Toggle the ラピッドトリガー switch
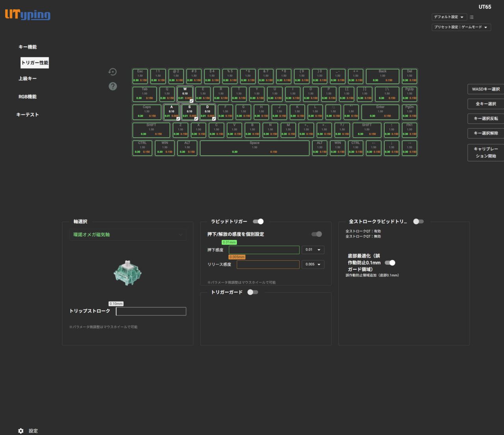 [258, 221]
